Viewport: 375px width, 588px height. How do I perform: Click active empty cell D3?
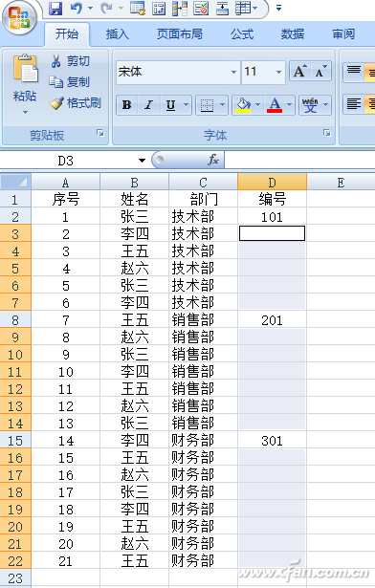[272, 233]
